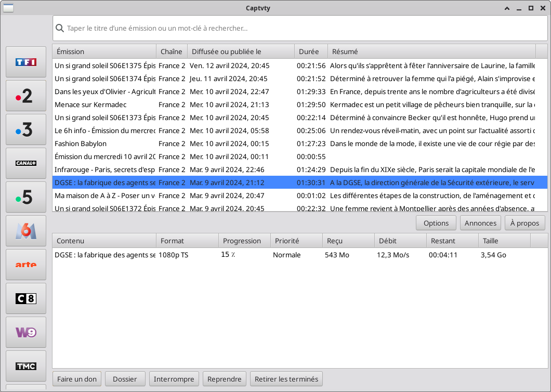551x392 pixels.
Task: Click the M6 channel logo
Action: [26, 231]
